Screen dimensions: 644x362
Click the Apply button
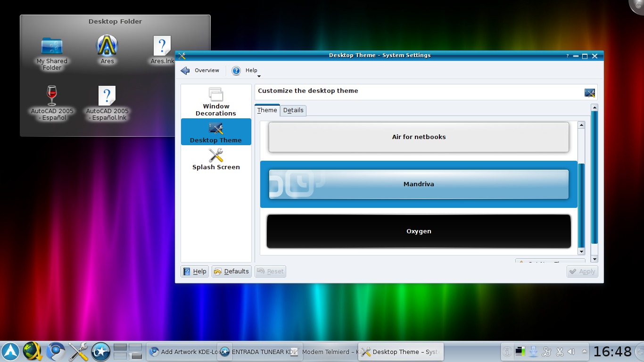tap(582, 271)
